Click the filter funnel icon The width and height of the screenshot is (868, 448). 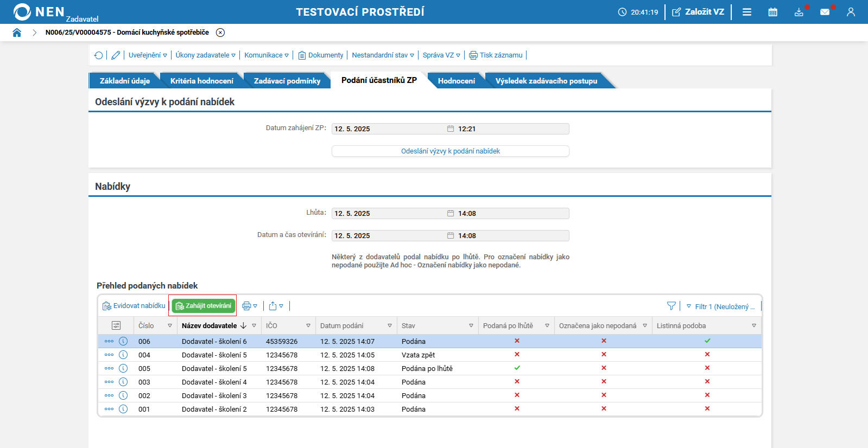pyautogui.click(x=671, y=306)
